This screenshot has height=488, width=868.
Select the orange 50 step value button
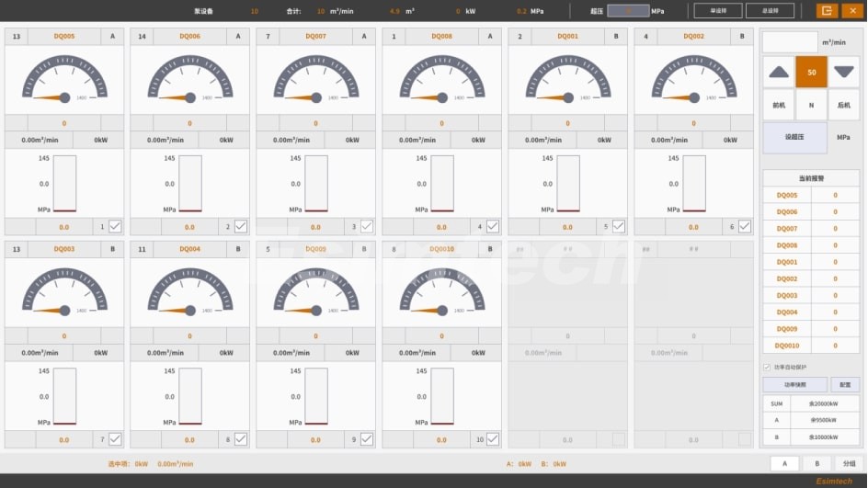pyautogui.click(x=811, y=72)
